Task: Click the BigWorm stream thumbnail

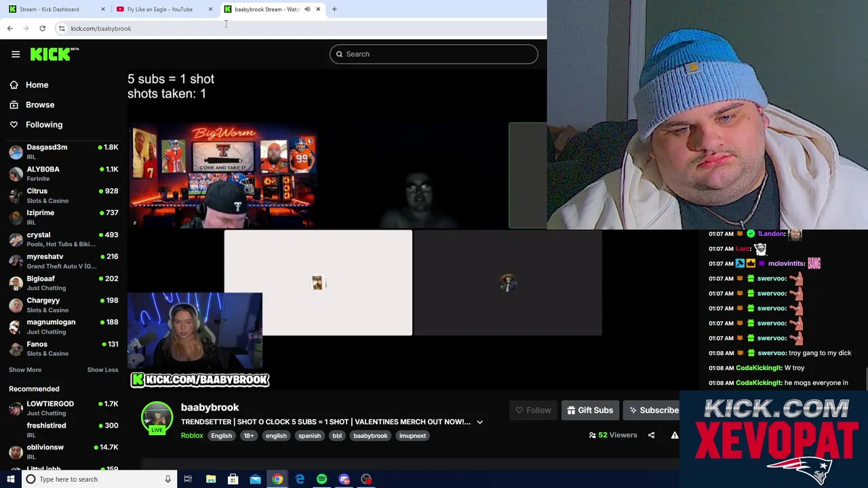Action: click(x=223, y=175)
